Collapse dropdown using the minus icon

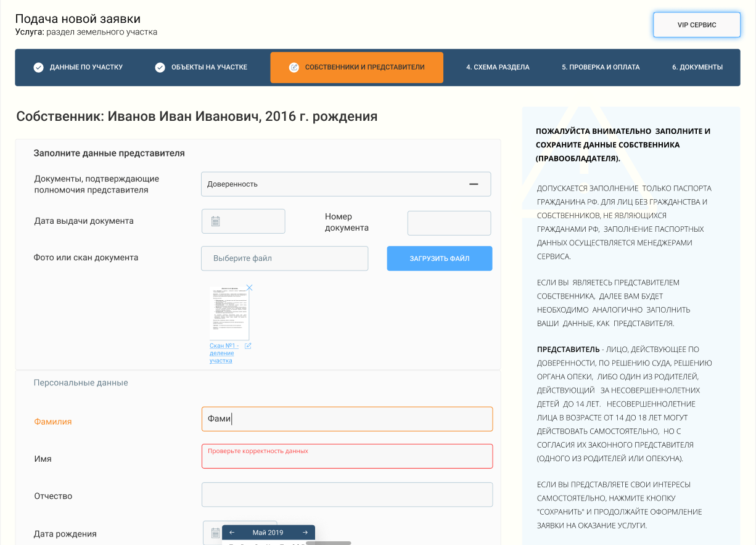coord(474,184)
